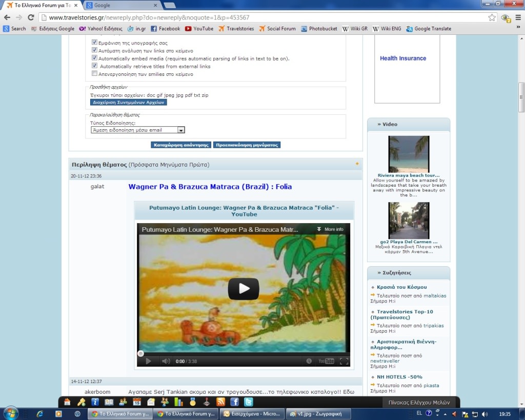Collapse the Περίληψη θέματος section icon

tap(357, 164)
